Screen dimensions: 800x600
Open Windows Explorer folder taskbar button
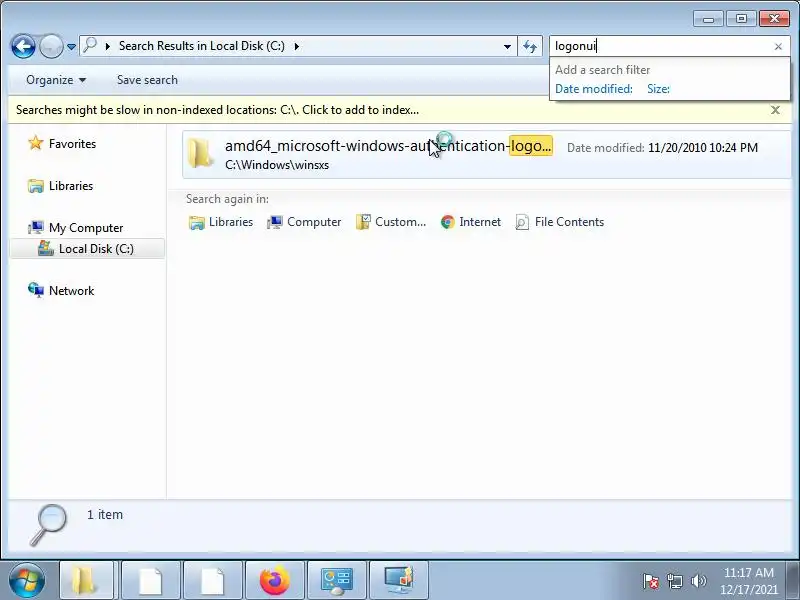(86, 580)
